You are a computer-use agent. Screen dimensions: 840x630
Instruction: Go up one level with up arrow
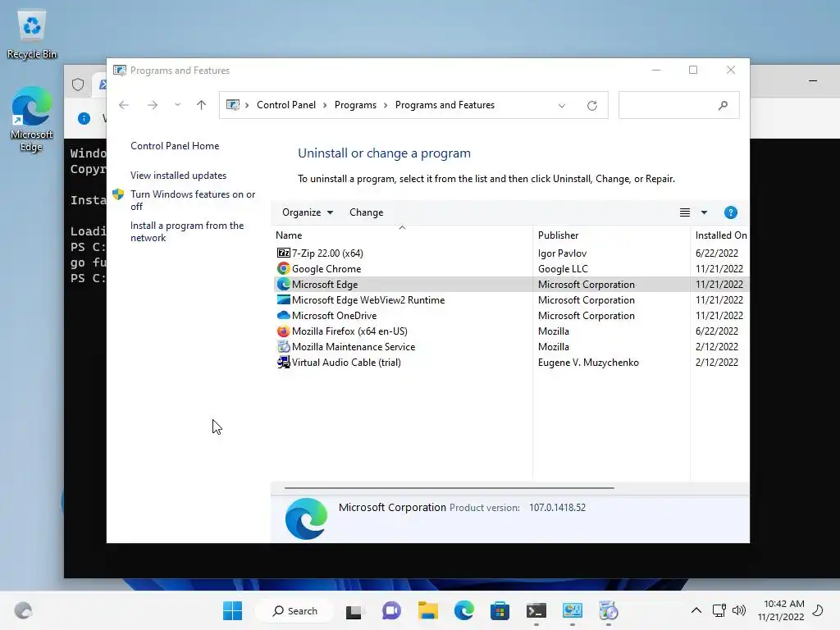pos(202,105)
